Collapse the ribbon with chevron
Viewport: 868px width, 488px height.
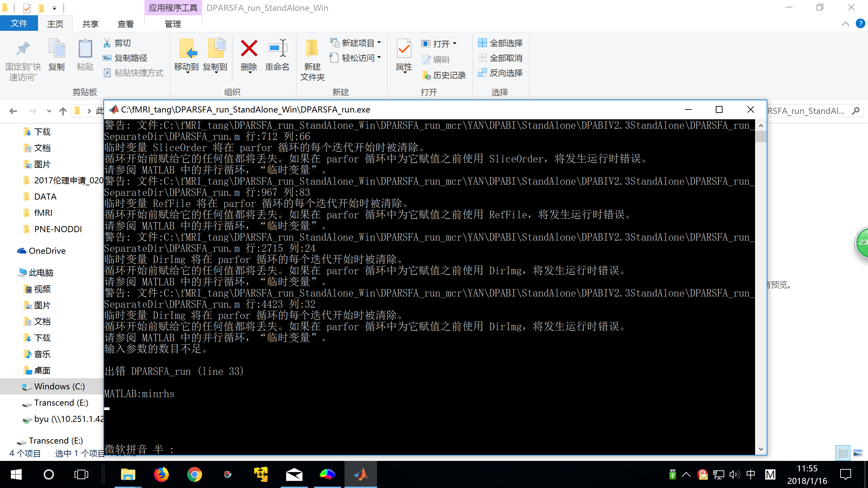[845, 24]
